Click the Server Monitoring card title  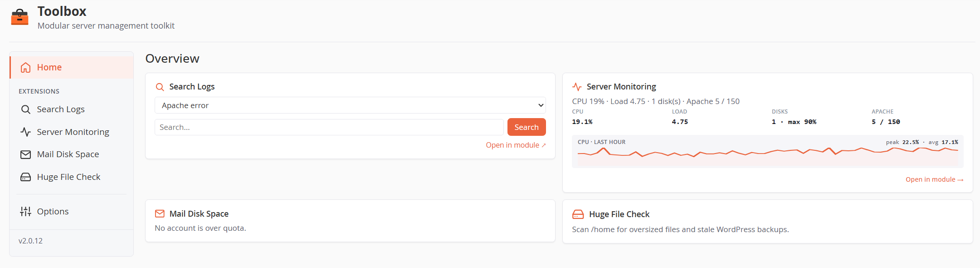621,87
